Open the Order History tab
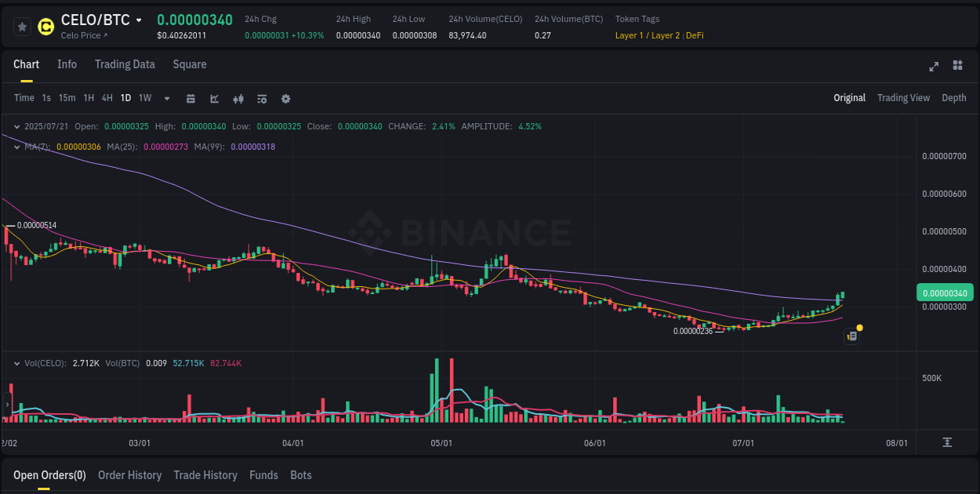Image resolution: width=980 pixels, height=494 pixels. [x=129, y=475]
